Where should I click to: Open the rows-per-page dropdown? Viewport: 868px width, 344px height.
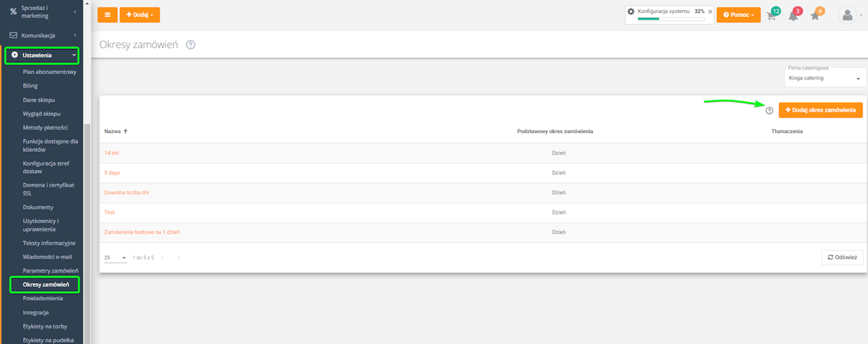[115, 258]
